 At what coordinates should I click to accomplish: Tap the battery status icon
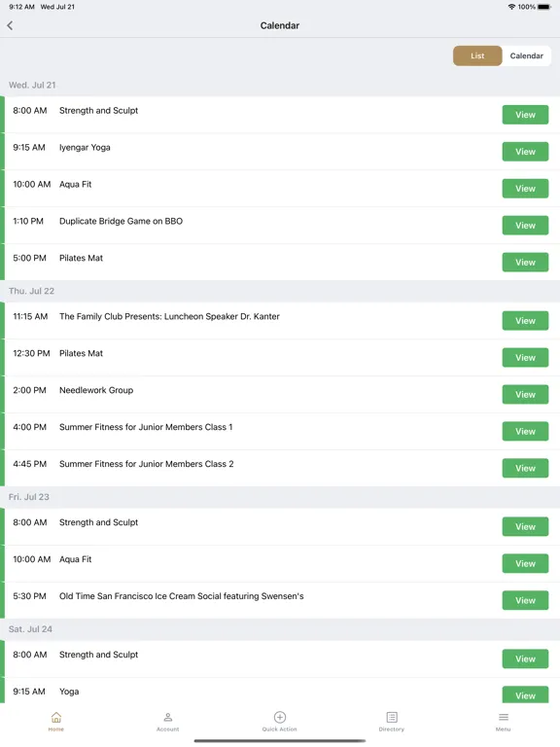[544, 7]
